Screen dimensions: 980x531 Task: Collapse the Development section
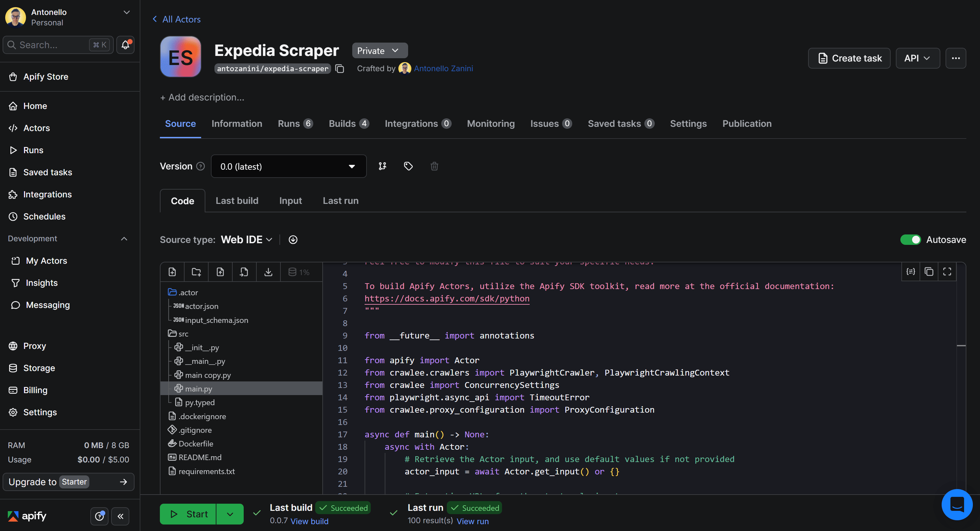[x=124, y=239]
